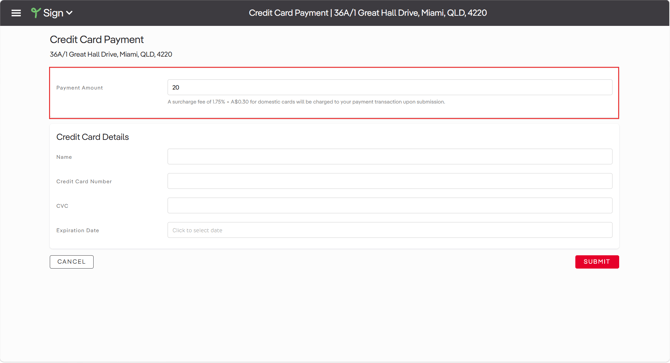Click the Credit Card Details section title
670x363 pixels.
[x=93, y=137]
